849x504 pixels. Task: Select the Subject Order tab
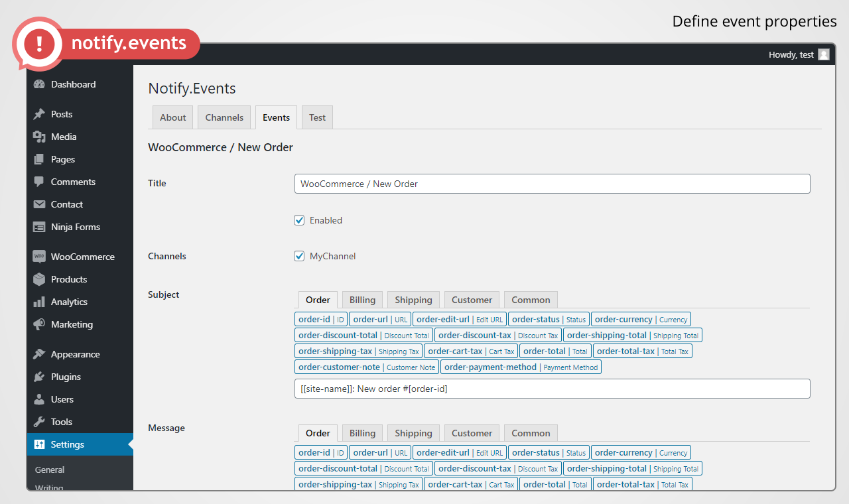318,300
